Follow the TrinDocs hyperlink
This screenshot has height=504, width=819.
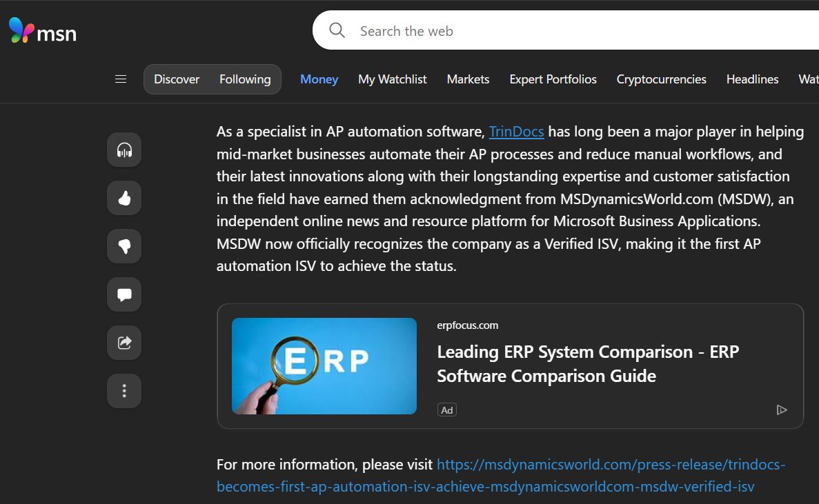516,132
